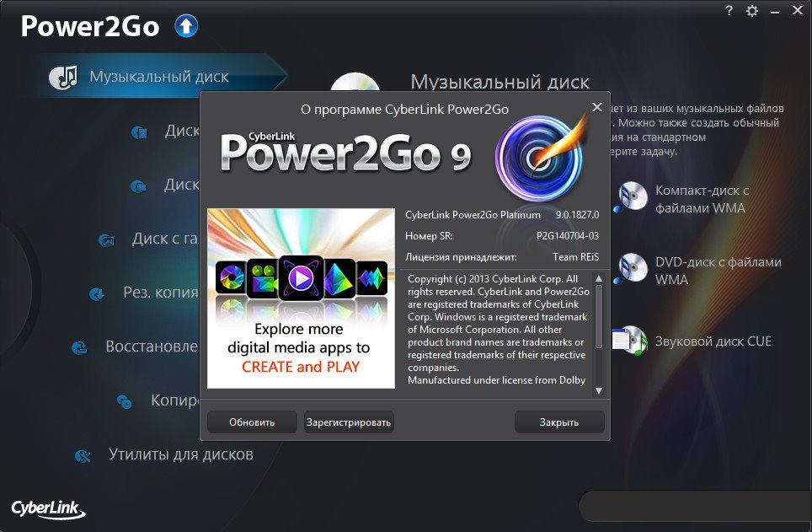The image size is (812, 532).
Task: Click the Зарегистрировать button
Action: click(349, 422)
